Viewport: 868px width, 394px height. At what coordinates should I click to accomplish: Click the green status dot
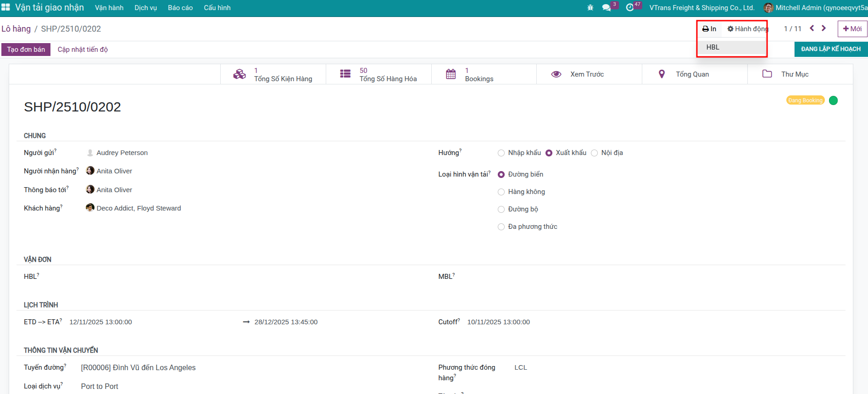point(834,100)
